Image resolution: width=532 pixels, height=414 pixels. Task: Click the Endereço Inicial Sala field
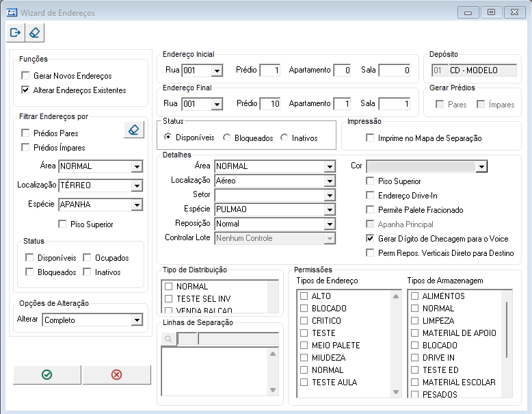(x=395, y=70)
